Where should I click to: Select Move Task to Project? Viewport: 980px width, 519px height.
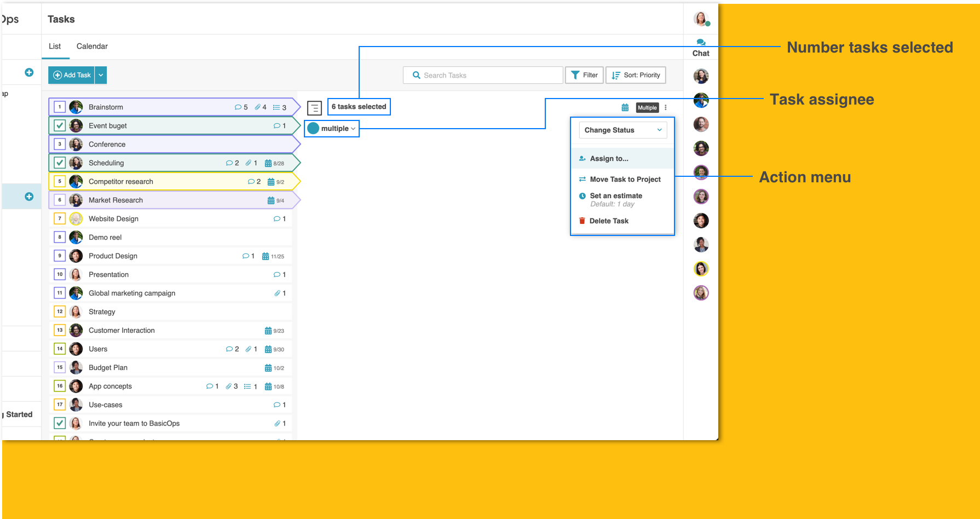point(625,179)
